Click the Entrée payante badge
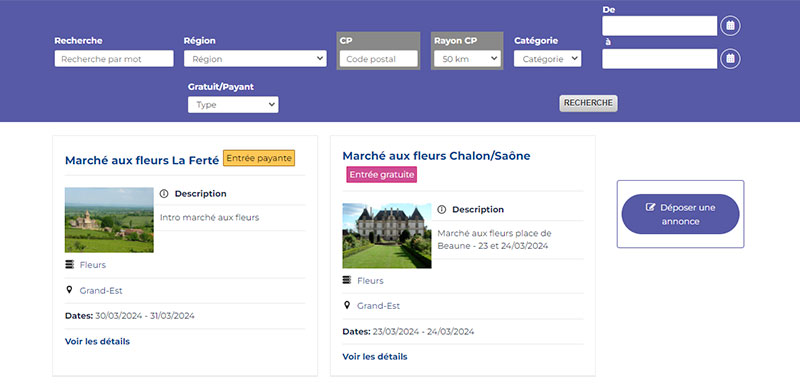 tap(259, 158)
